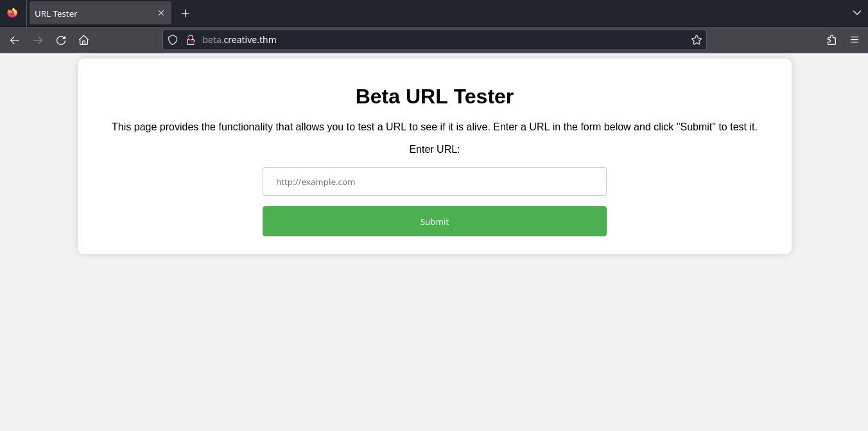Viewport: 868px width, 431px height.
Task: Click the http://example.com URL input field
Action: tap(435, 182)
